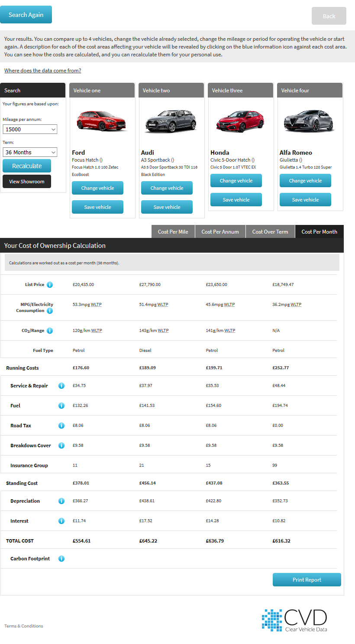Screen dimensions: 355x644
Task: Follow the WLTP link beside 45.6mpg
Action: pyautogui.click(x=229, y=305)
